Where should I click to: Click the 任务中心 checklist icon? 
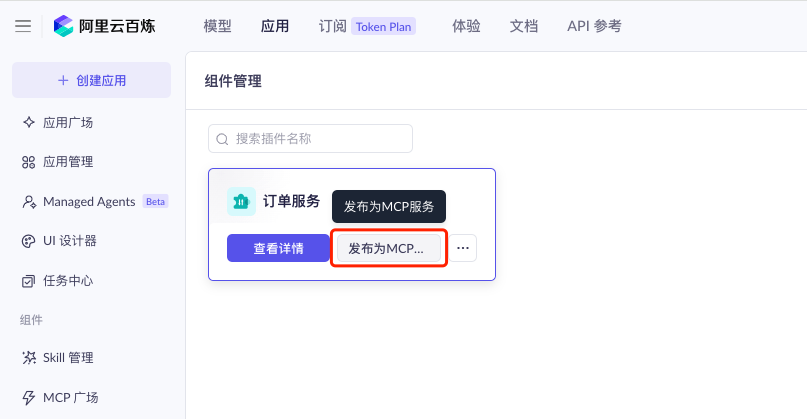[29, 281]
